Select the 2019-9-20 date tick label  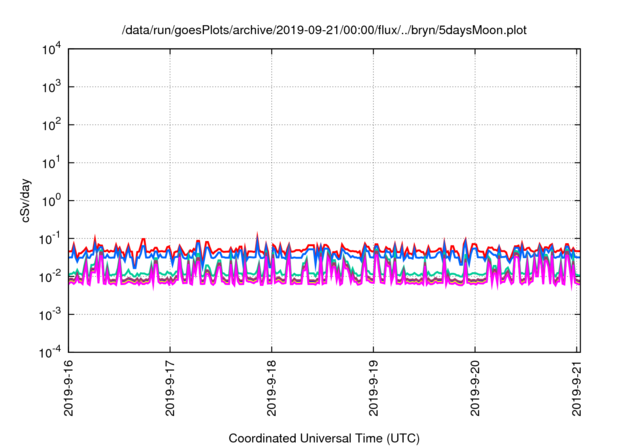coord(476,389)
